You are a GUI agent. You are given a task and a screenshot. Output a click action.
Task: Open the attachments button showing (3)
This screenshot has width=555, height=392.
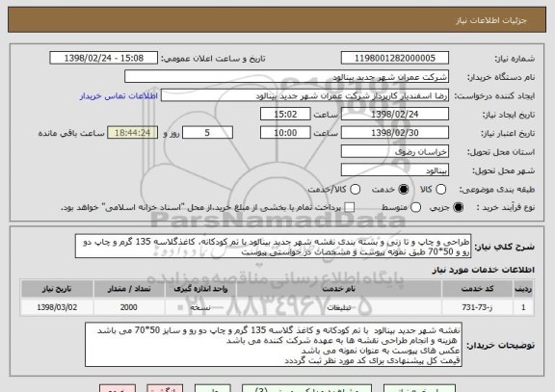306,388
